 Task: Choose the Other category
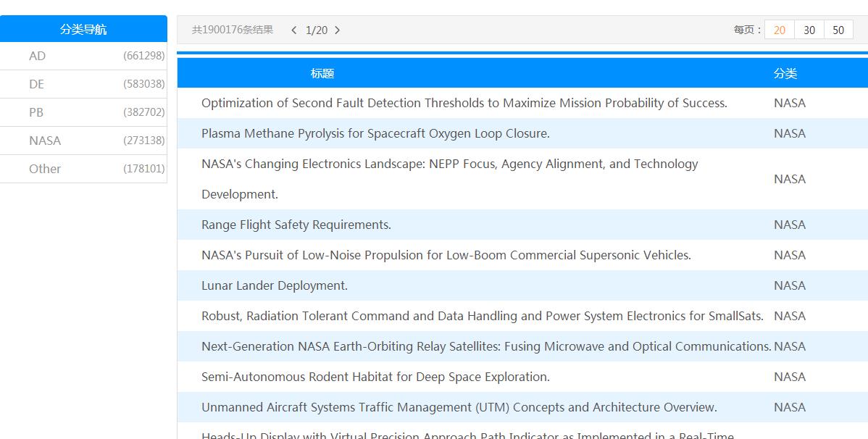click(45, 169)
